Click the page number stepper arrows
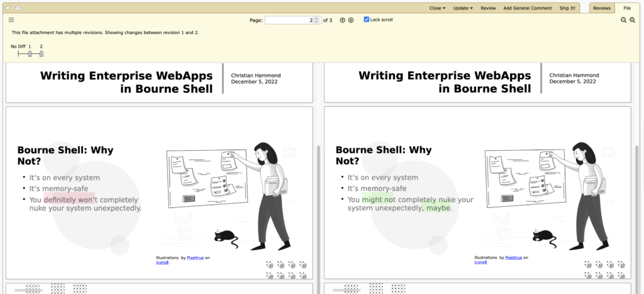Image resolution: width=644 pixels, height=294 pixels. click(x=316, y=20)
